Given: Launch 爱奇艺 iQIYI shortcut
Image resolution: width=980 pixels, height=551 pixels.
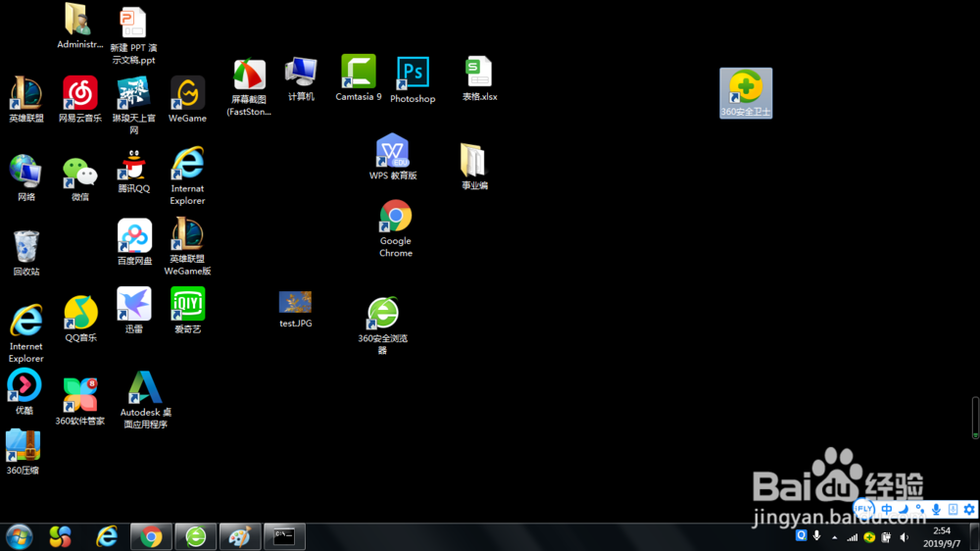Looking at the screenshot, I should (187, 310).
